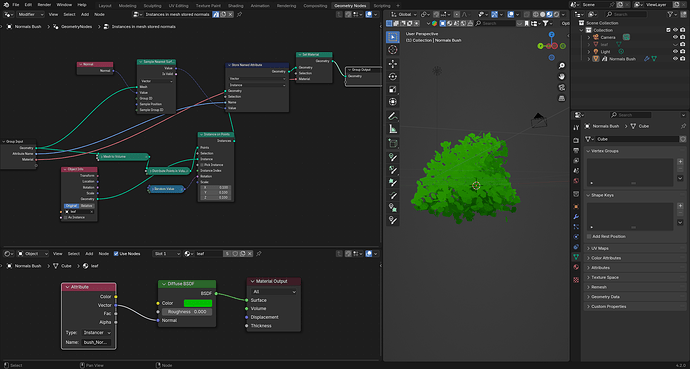Expand the Camera item in outliner
The width and height of the screenshot is (690, 369).
(589, 37)
